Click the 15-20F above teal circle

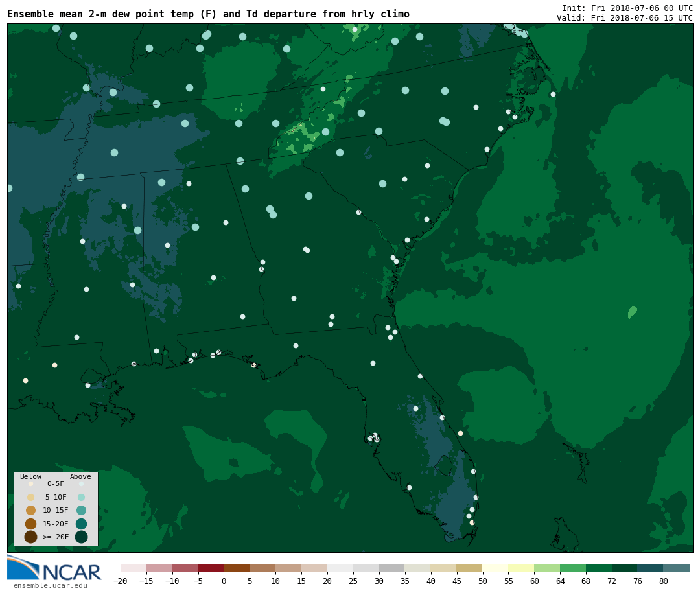point(81,524)
